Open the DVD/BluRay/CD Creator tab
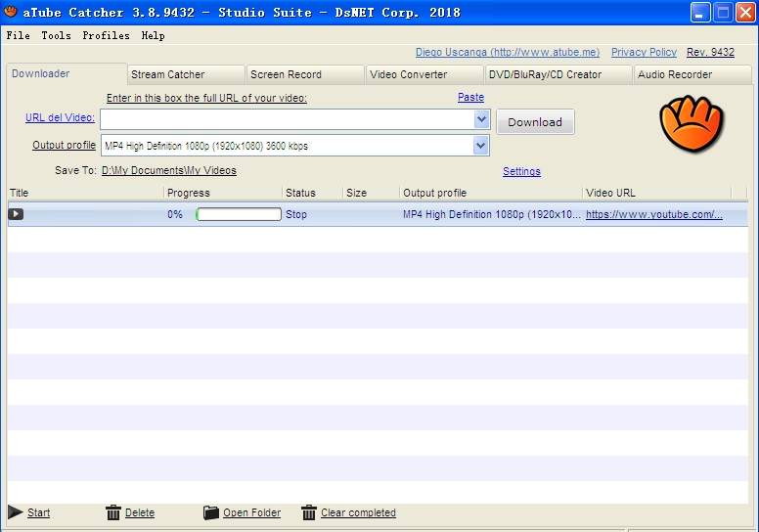759x532 pixels. tap(545, 74)
